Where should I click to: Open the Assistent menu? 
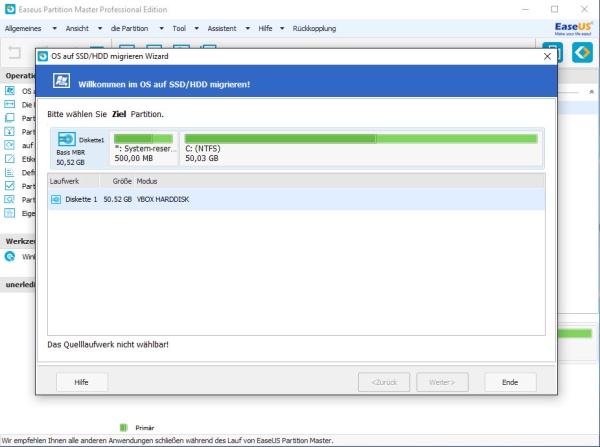pos(222,28)
